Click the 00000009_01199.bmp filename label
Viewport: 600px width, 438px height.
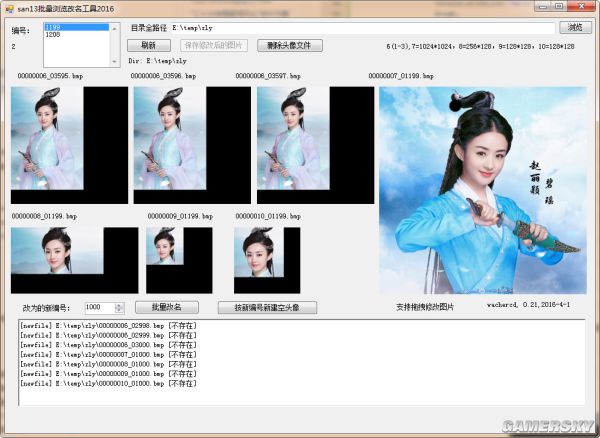(180, 216)
